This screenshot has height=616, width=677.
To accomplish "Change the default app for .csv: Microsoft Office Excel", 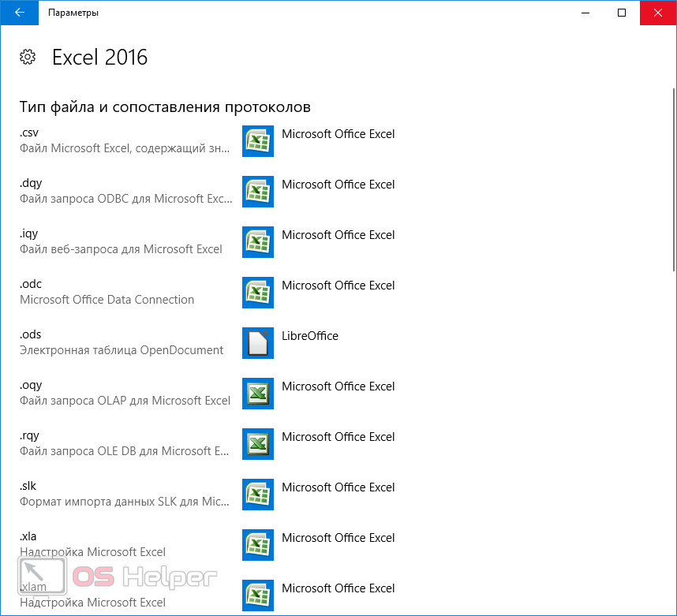I will (338, 134).
